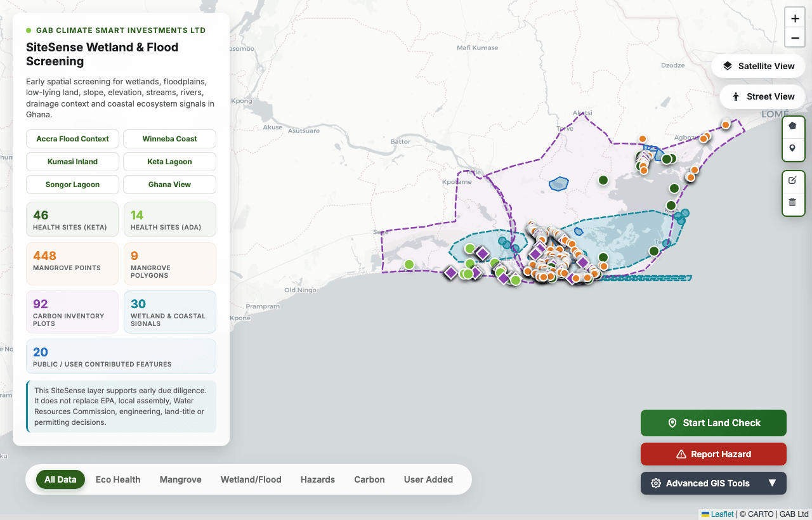Click the blue polygon south of Torve
Viewport: 812px width, 520px height.
pos(559,184)
